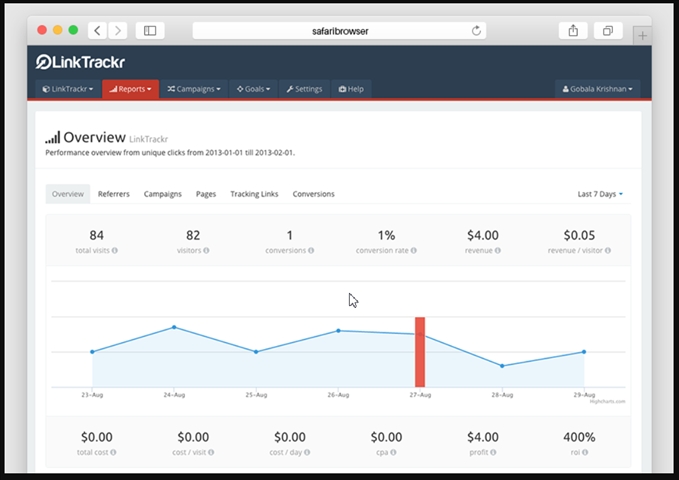Click the Safari sidebar toggle icon
Image resolution: width=679 pixels, height=480 pixels.
(x=150, y=31)
